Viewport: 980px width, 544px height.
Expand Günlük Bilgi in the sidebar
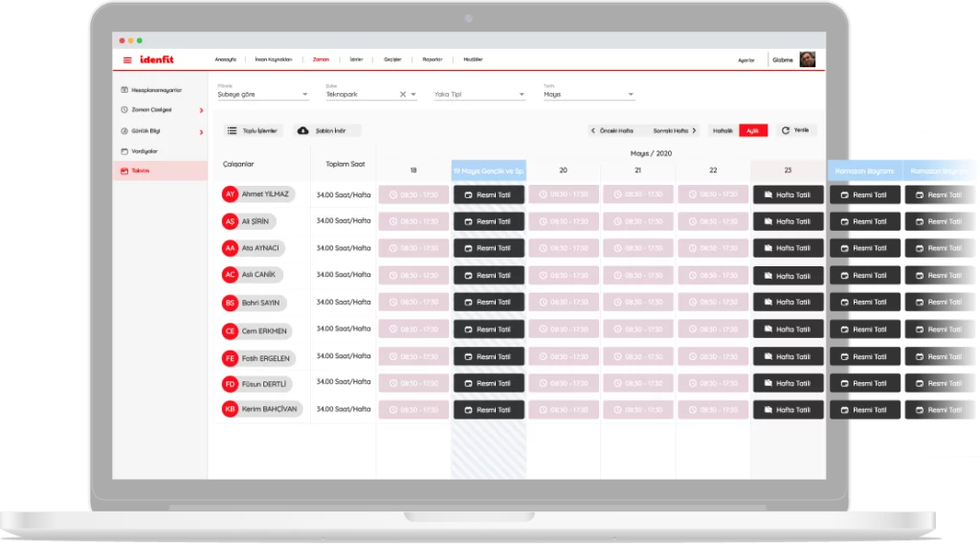[201, 131]
